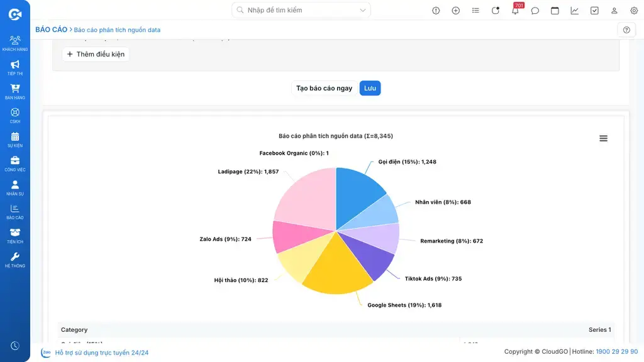Screen dimensions: 644x362
Task: Open the settings gear icon
Action: [x=634, y=11]
